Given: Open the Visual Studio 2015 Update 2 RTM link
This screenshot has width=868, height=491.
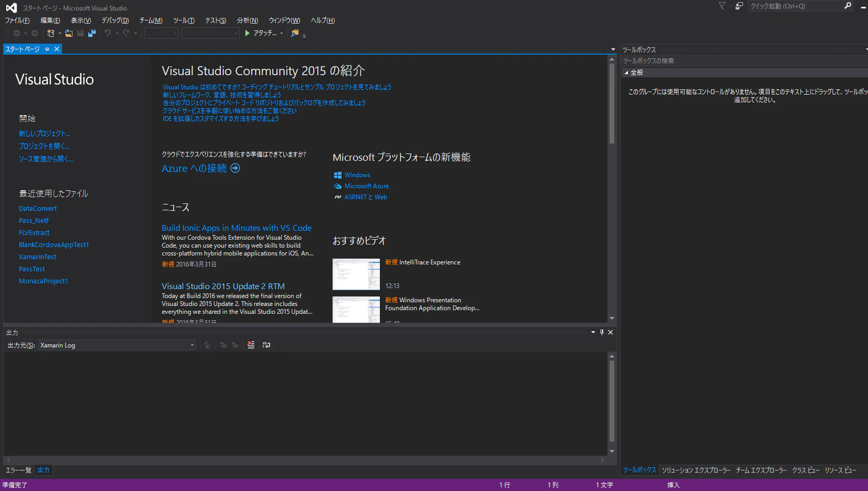Looking at the screenshot, I should [x=223, y=287].
